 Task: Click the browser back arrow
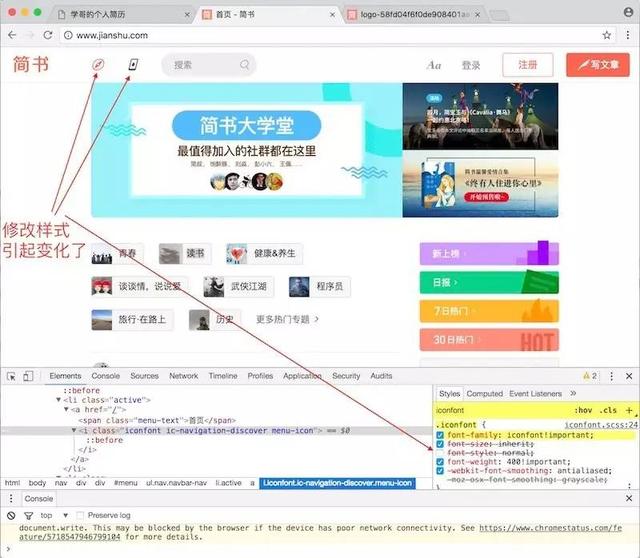(12, 35)
